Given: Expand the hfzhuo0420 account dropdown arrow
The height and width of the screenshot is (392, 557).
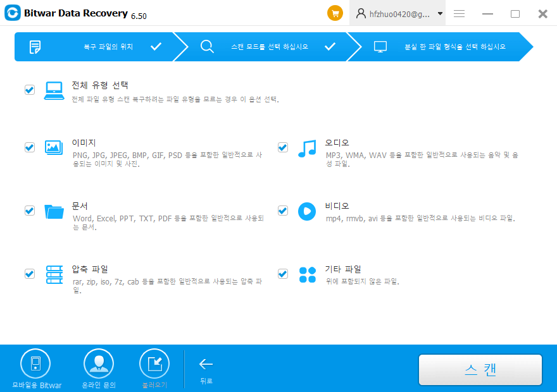Looking at the screenshot, I should tap(440, 13).
